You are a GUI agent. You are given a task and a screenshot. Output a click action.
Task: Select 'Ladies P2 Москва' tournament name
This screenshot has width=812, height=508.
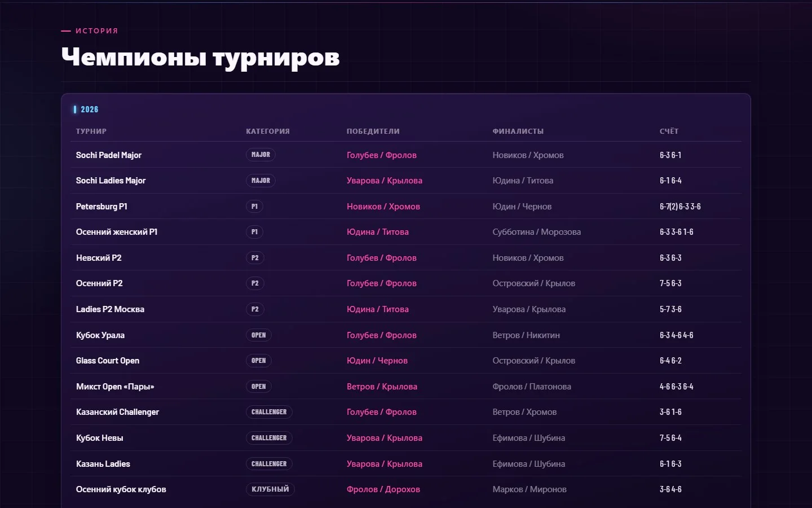pyautogui.click(x=110, y=309)
